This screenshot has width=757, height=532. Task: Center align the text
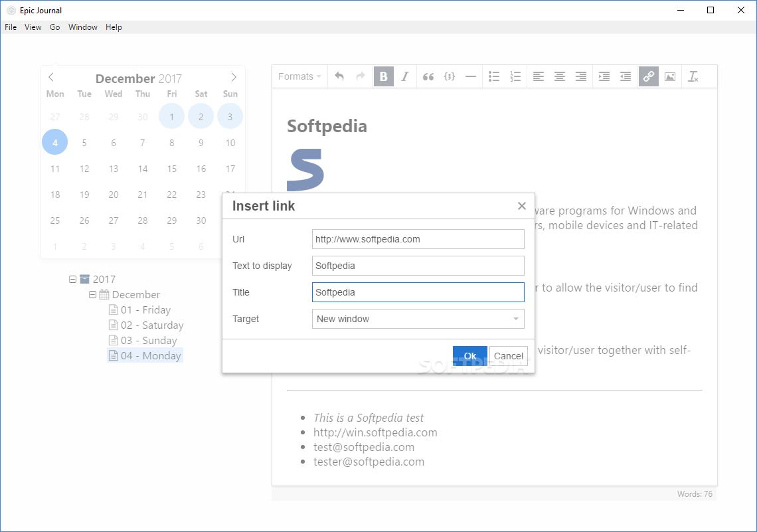pyautogui.click(x=560, y=76)
